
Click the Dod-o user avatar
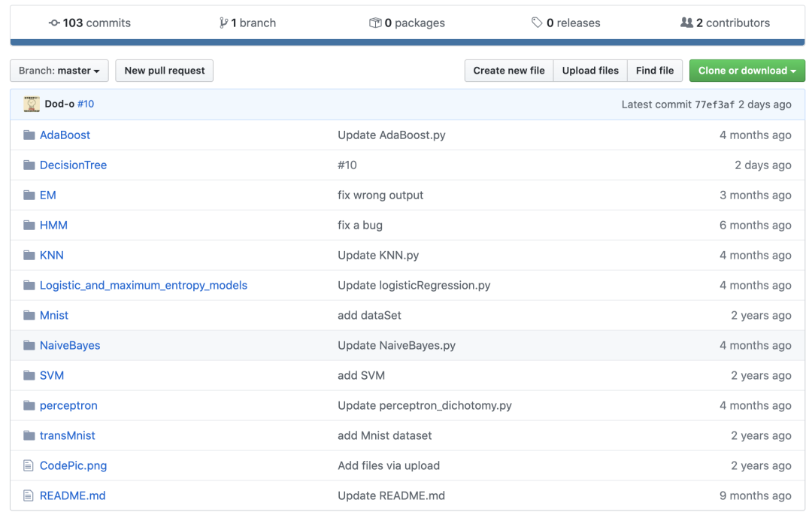pos(32,105)
